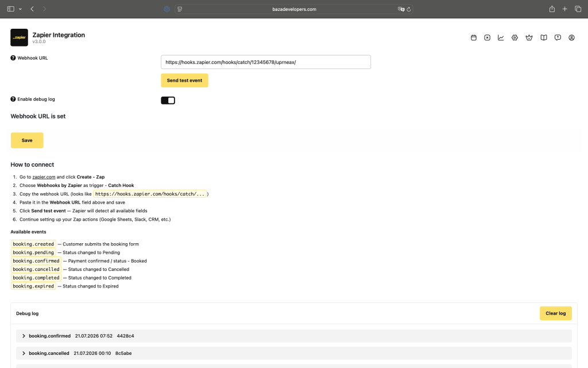Click the bazadevelopers.com address bar

point(294,9)
